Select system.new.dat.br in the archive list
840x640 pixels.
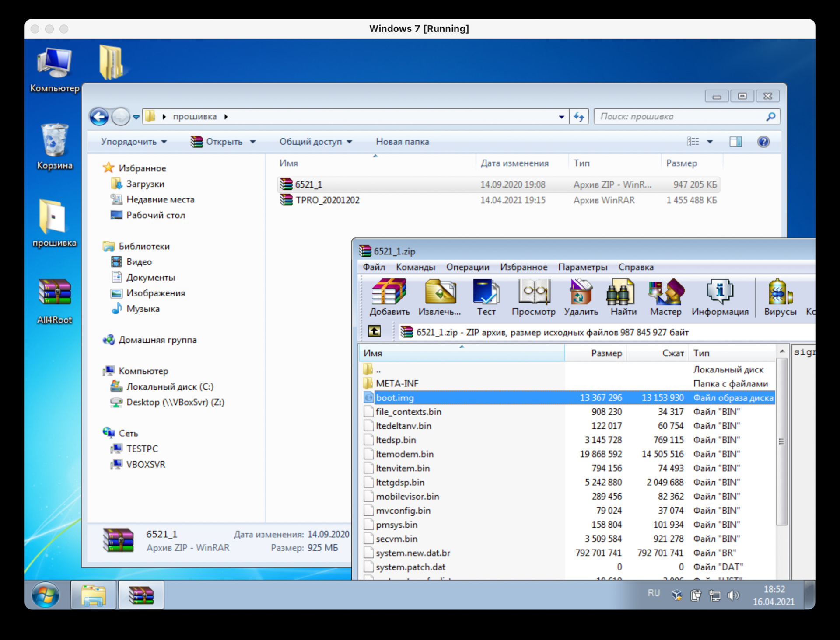coord(568,553)
